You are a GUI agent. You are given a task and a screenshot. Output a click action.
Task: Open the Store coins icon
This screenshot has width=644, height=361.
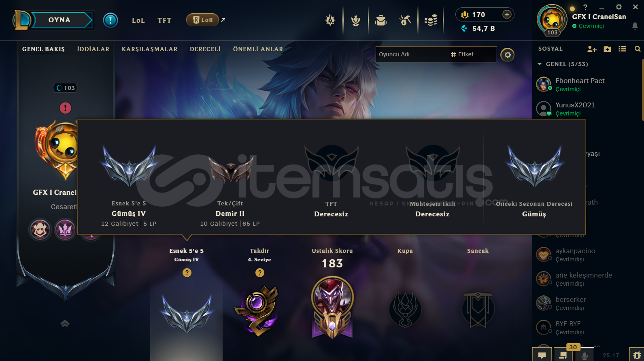pyautogui.click(x=431, y=20)
